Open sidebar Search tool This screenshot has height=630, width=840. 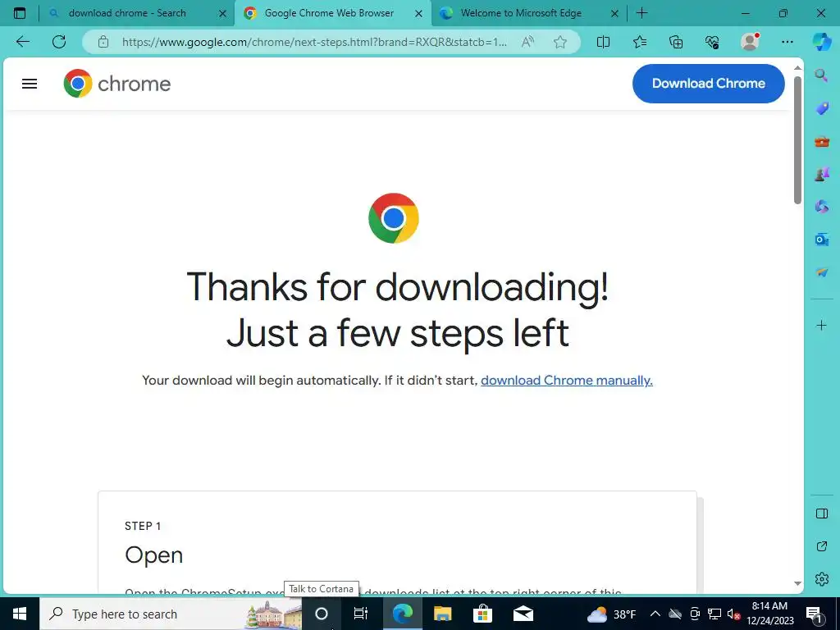pyautogui.click(x=822, y=75)
